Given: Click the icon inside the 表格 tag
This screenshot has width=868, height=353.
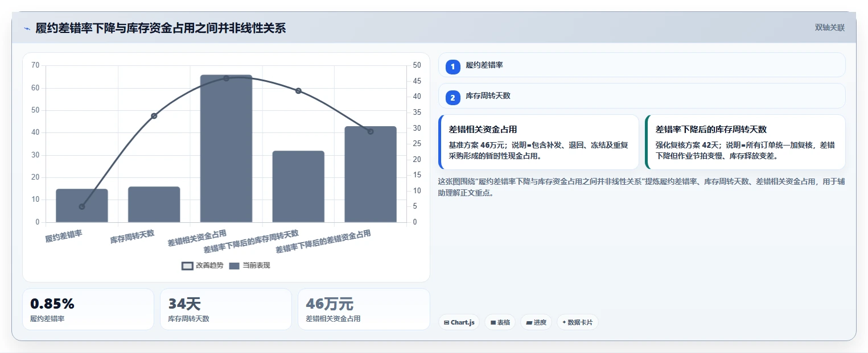Looking at the screenshot, I should click(x=493, y=323).
